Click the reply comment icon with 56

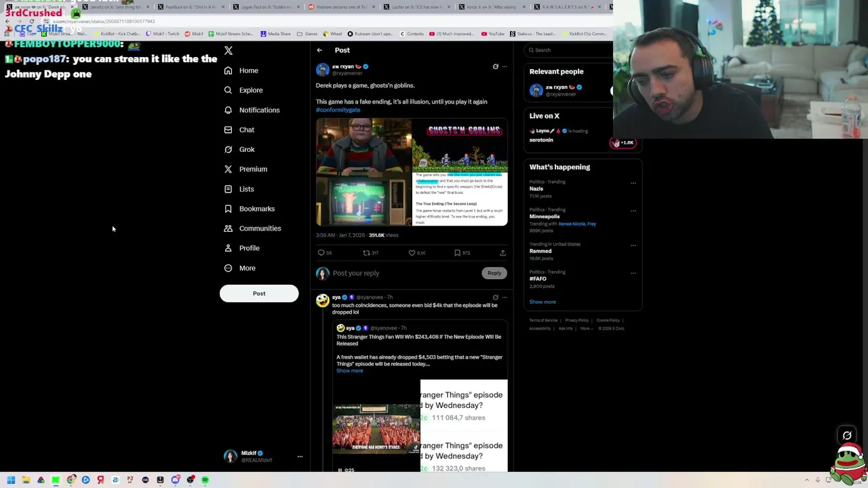point(321,253)
